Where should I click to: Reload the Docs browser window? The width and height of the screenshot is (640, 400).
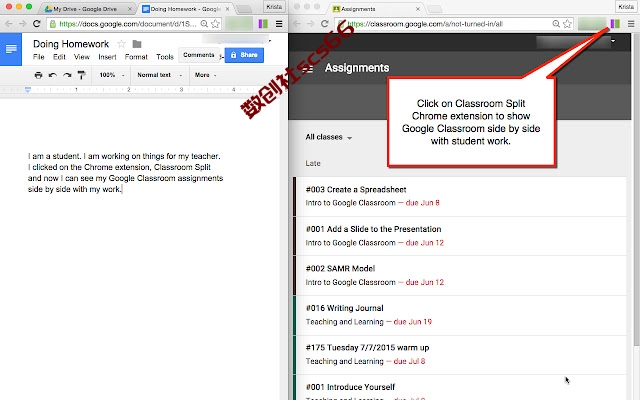37,24
